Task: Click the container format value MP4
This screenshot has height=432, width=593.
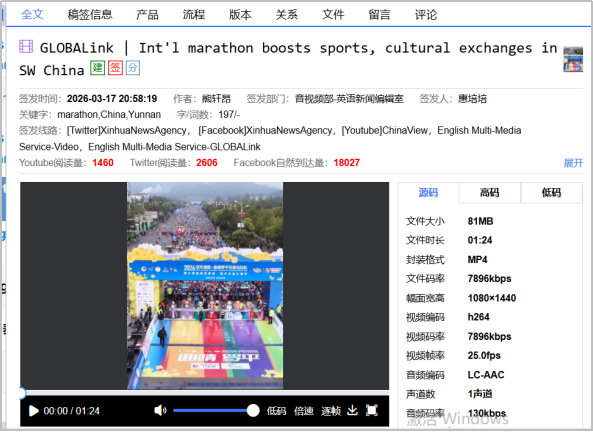Action: (477, 260)
